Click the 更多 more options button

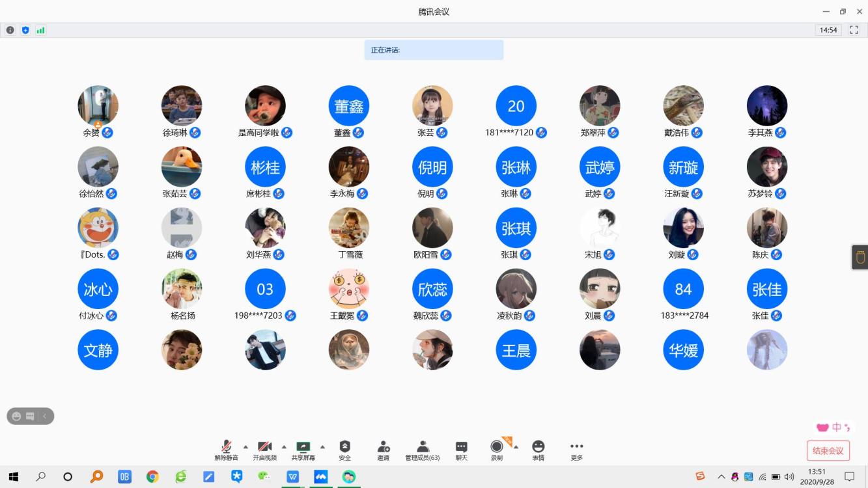pyautogui.click(x=576, y=450)
